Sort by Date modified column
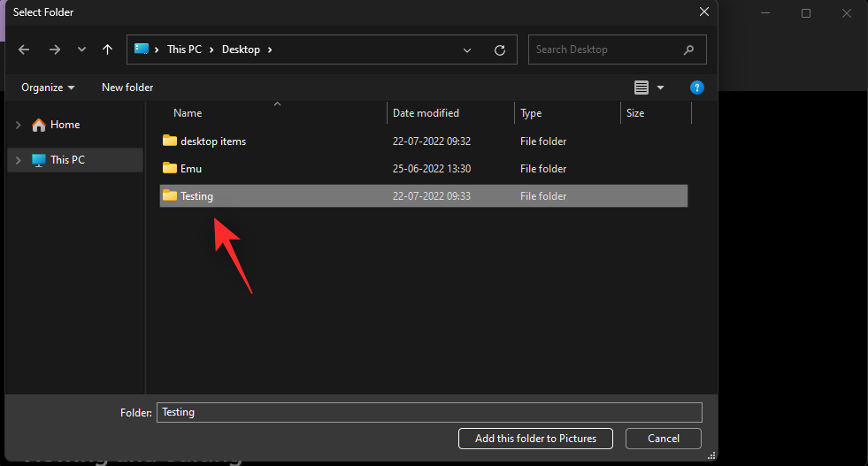The width and height of the screenshot is (868, 466). pyautogui.click(x=426, y=113)
